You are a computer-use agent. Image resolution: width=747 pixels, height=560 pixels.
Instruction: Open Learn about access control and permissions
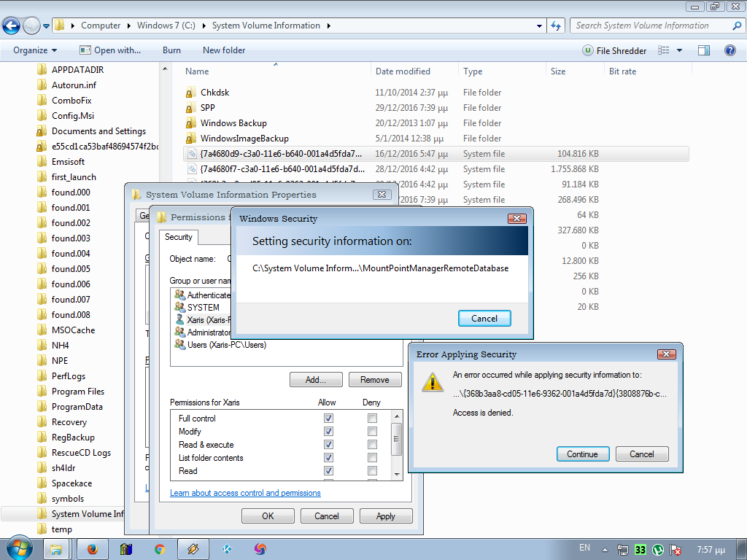pos(245,493)
